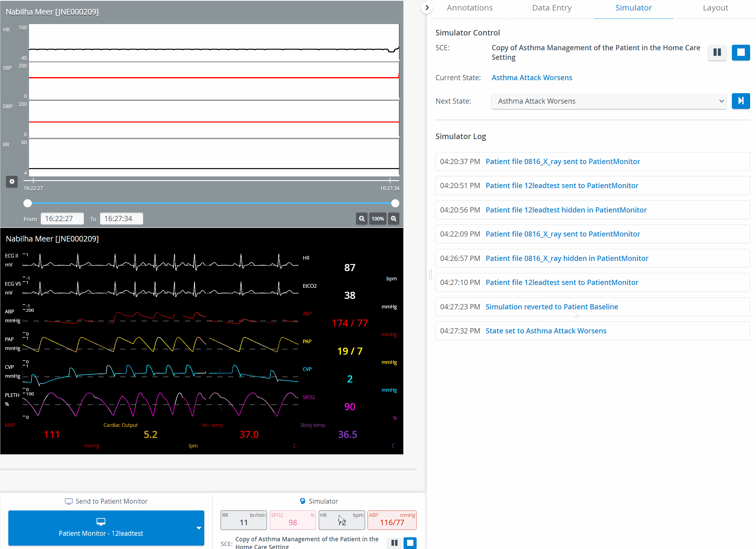The width and height of the screenshot is (756, 549).
Task: Reset zoom with 100% button
Action: pyautogui.click(x=378, y=219)
